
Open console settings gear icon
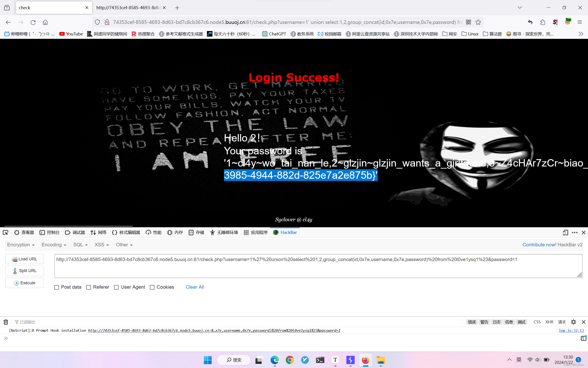point(574,322)
